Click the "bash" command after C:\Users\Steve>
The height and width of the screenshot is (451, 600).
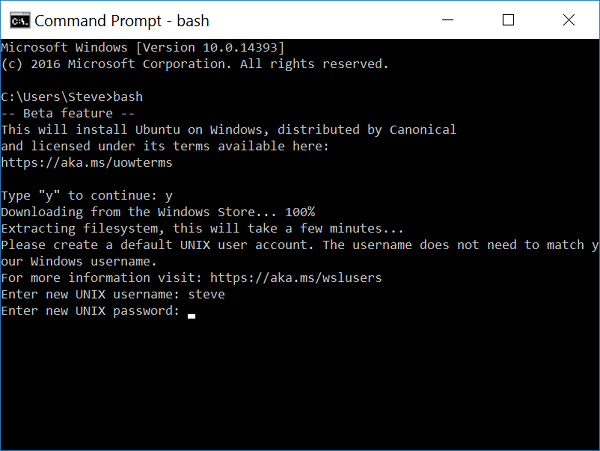[x=127, y=97]
